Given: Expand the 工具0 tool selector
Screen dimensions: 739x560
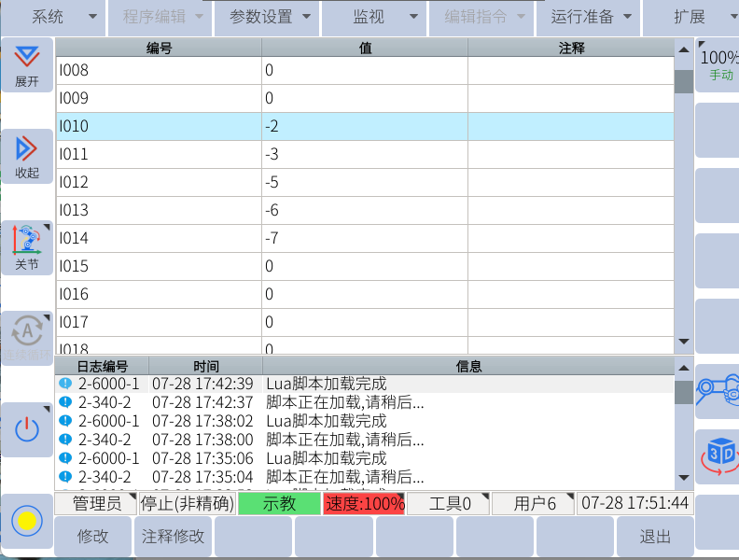Looking at the screenshot, I should tap(448, 504).
